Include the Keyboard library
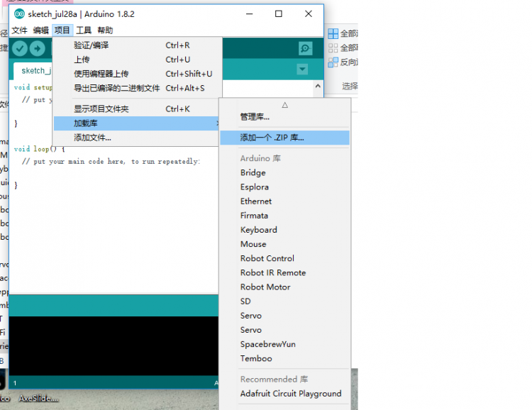532x410 pixels. tap(284, 229)
